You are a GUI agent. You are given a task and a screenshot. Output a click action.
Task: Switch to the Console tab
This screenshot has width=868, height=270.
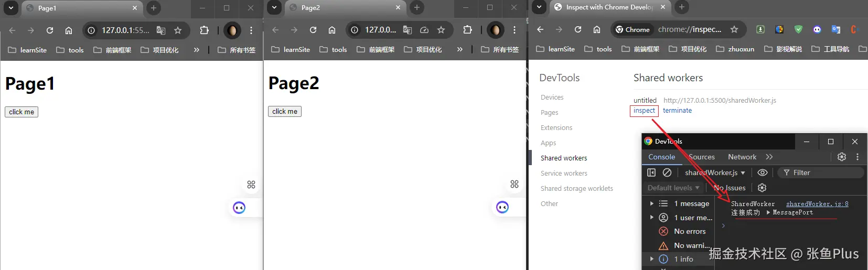click(x=662, y=157)
